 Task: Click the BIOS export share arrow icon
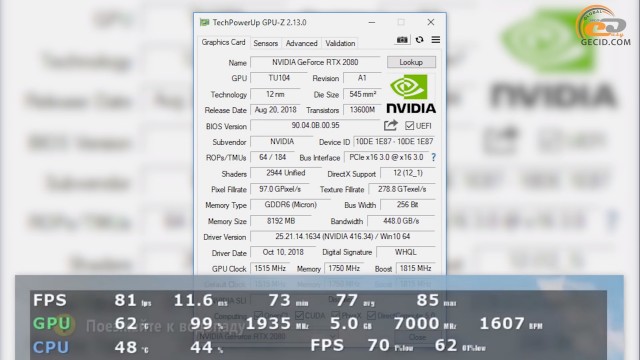tap(391, 125)
